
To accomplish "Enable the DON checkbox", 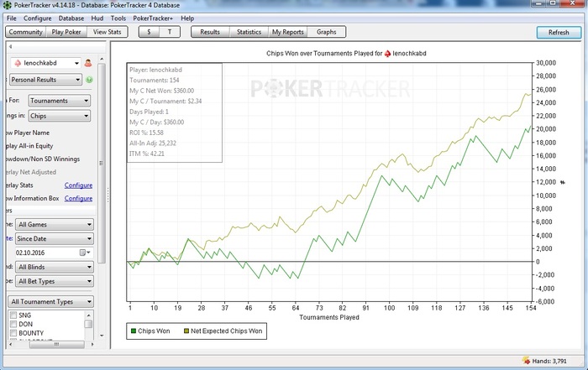I will (x=13, y=324).
